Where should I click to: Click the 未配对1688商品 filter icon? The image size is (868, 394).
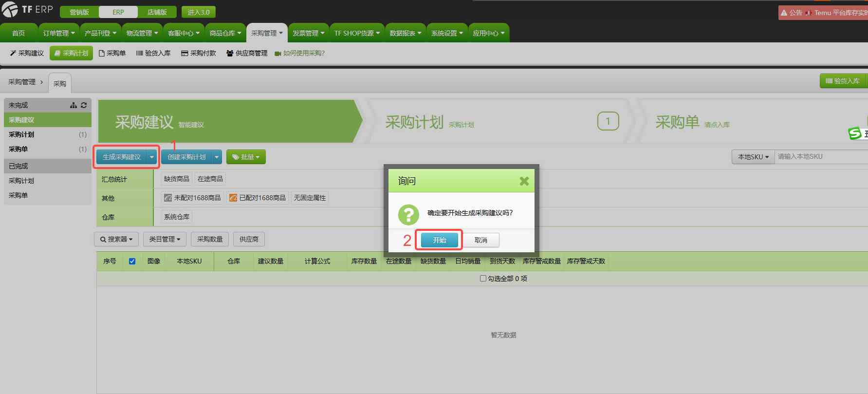pos(168,198)
